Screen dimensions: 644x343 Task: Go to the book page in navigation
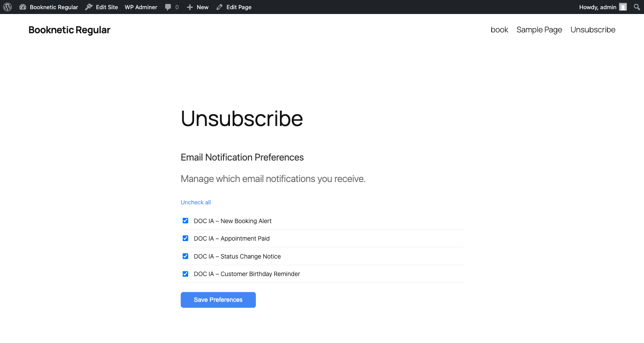[499, 30]
